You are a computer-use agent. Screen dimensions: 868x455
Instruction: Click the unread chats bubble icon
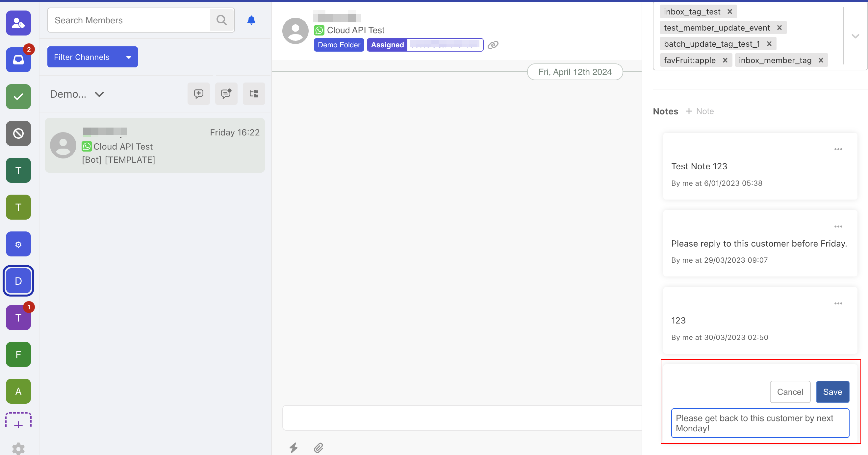226,94
